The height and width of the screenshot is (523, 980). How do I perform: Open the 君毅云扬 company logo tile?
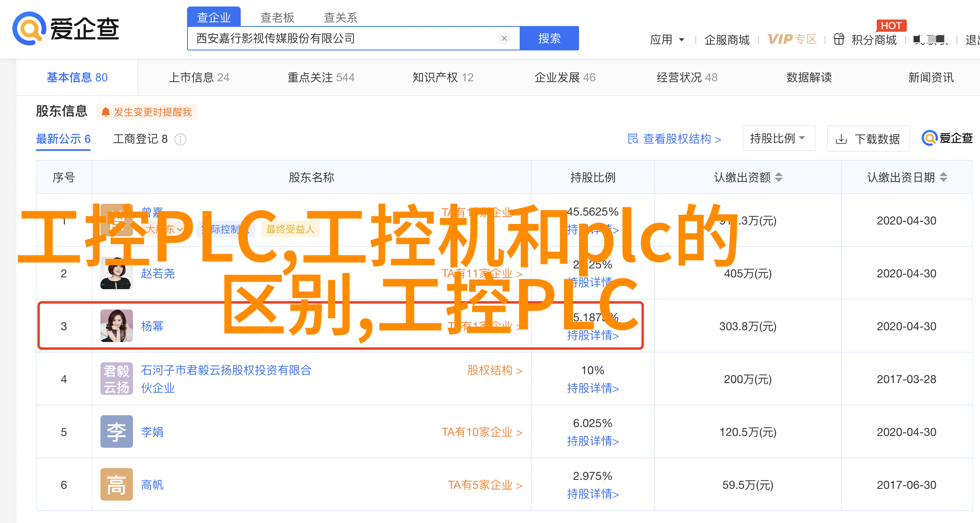point(116,379)
